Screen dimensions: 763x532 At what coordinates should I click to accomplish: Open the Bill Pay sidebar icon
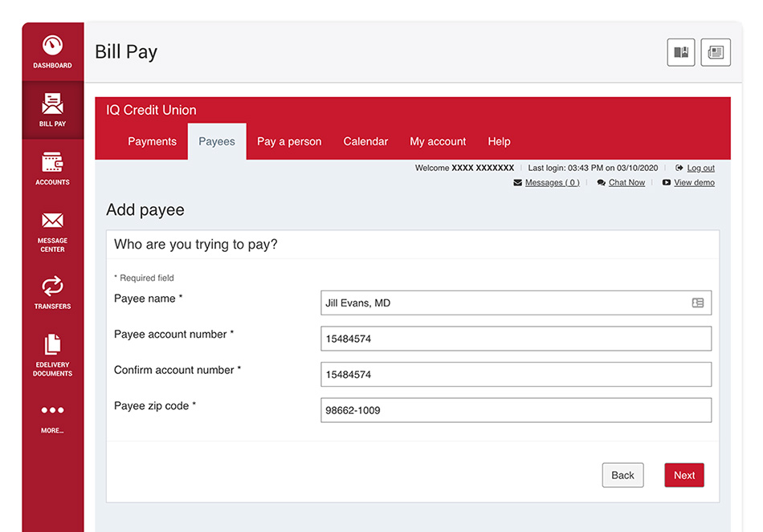tap(52, 104)
